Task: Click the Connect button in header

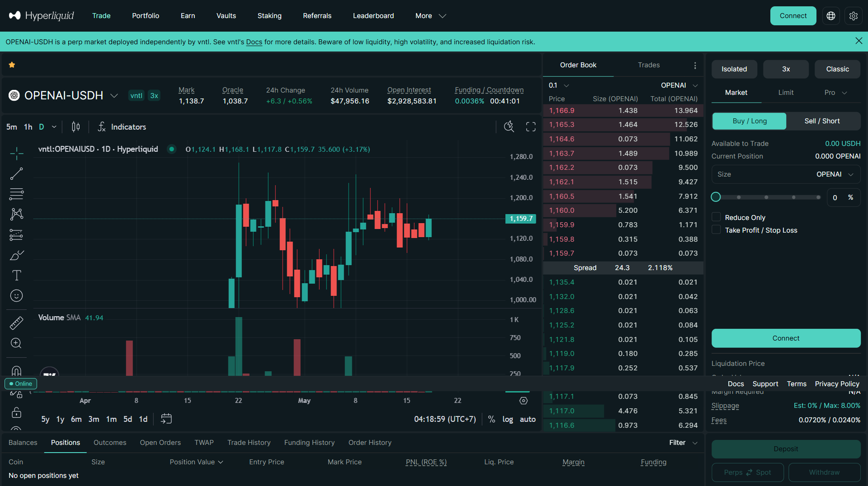Action: pyautogui.click(x=793, y=16)
